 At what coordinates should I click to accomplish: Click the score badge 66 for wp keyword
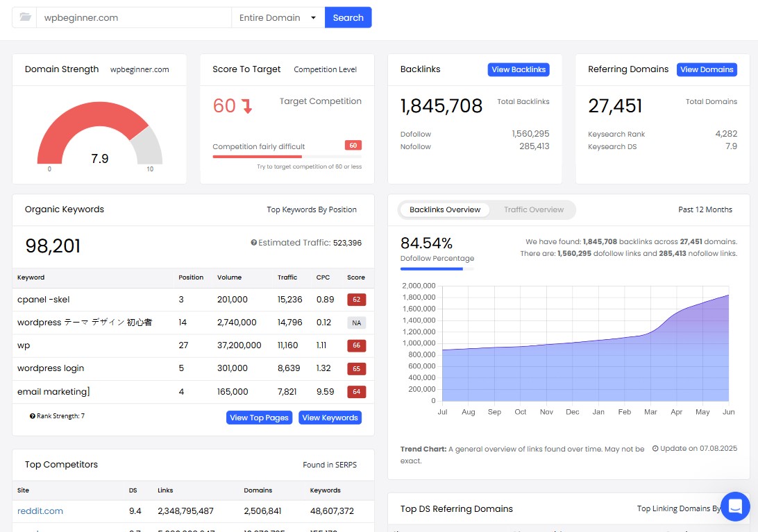coord(356,345)
